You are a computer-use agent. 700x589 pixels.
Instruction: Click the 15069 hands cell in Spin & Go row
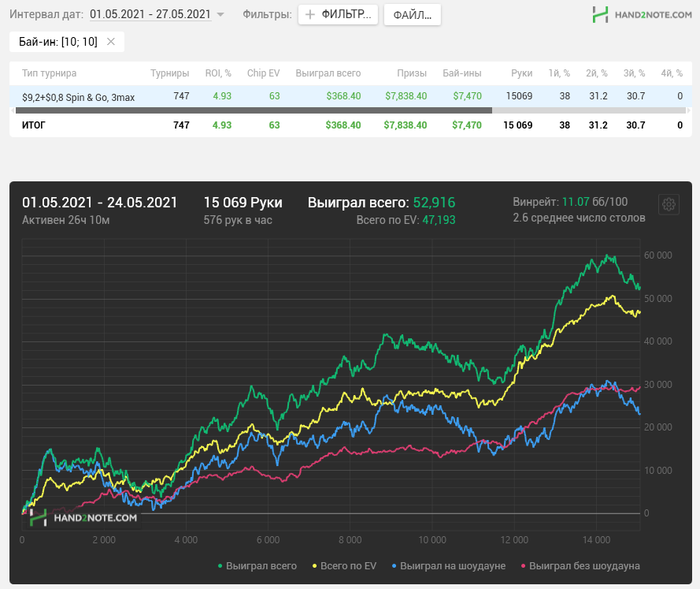(x=519, y=96)
